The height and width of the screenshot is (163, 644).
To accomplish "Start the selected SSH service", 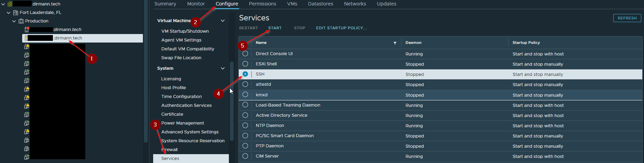I will [x=275, y=28].
